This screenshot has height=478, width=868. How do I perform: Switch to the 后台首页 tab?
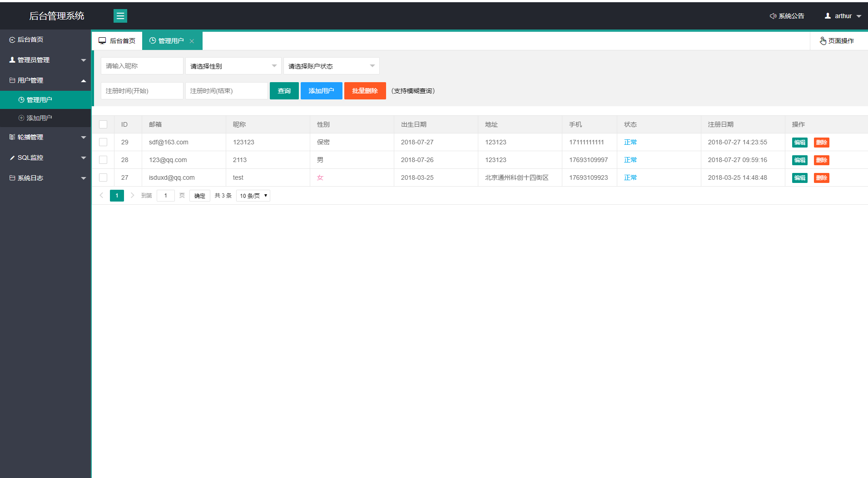pos(117,40)
